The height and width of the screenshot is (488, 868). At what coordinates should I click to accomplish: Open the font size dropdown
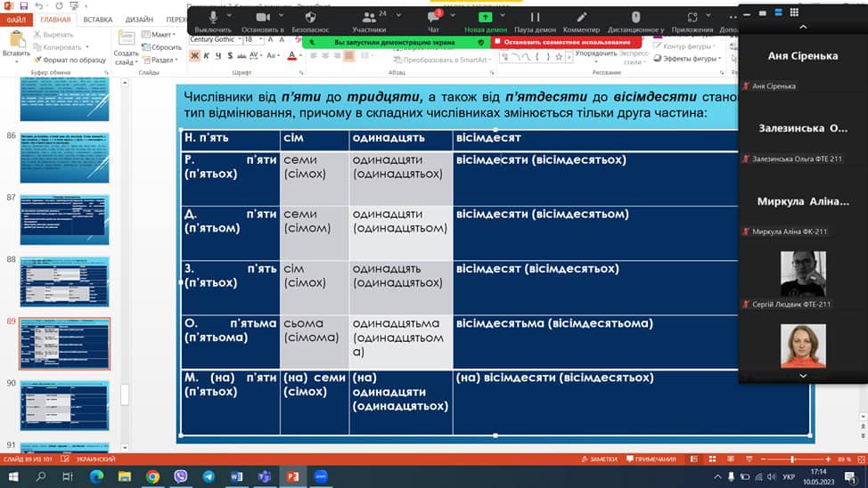pos(259,39)
